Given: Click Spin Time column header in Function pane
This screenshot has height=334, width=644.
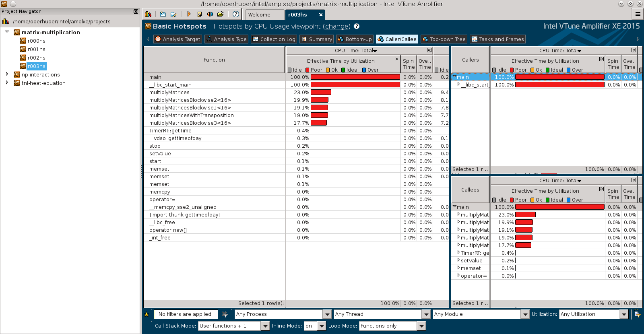Looking at the screenshot, I should click(409, 64).
